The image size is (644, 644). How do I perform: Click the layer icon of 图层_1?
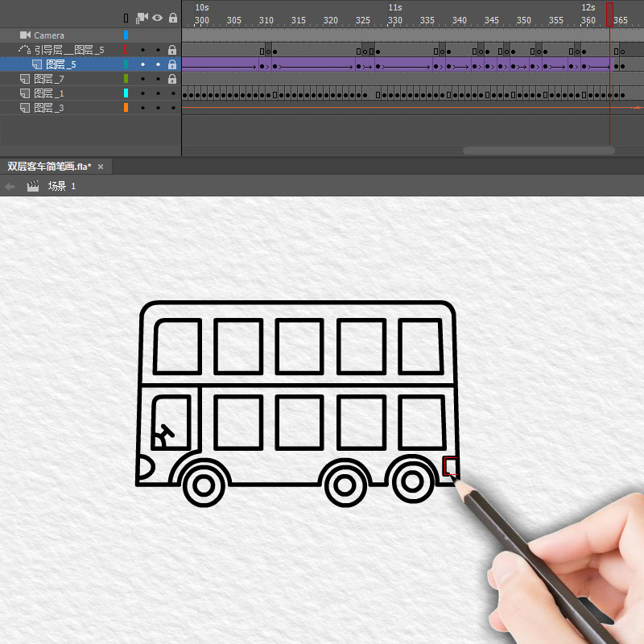pos(25,93)
